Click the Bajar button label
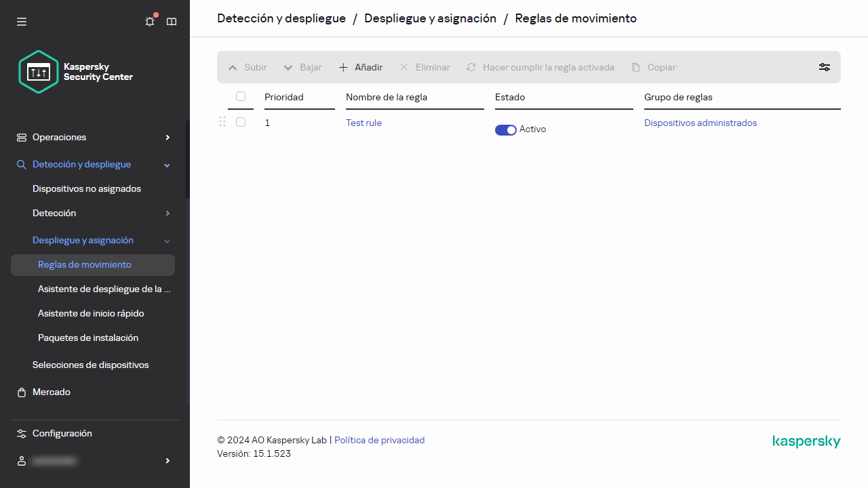Viewport: 868px width, 488px height. [311, 67]
